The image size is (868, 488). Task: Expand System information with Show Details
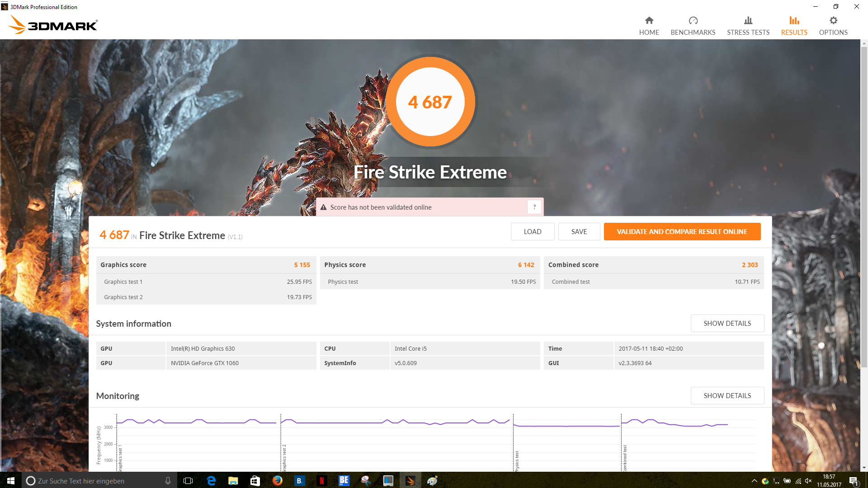tap(727, 324)
